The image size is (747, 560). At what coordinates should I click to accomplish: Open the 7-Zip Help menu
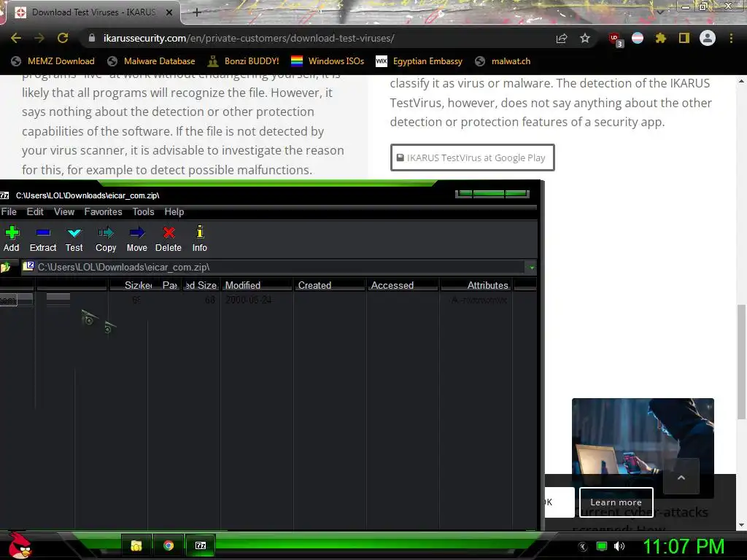coord(174,212)
